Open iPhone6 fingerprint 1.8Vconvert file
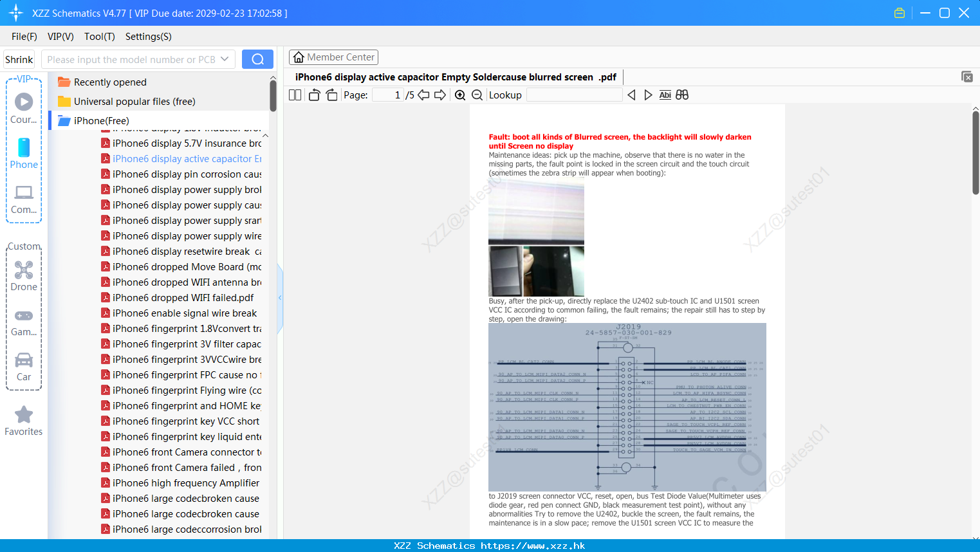 coord(181,329)
